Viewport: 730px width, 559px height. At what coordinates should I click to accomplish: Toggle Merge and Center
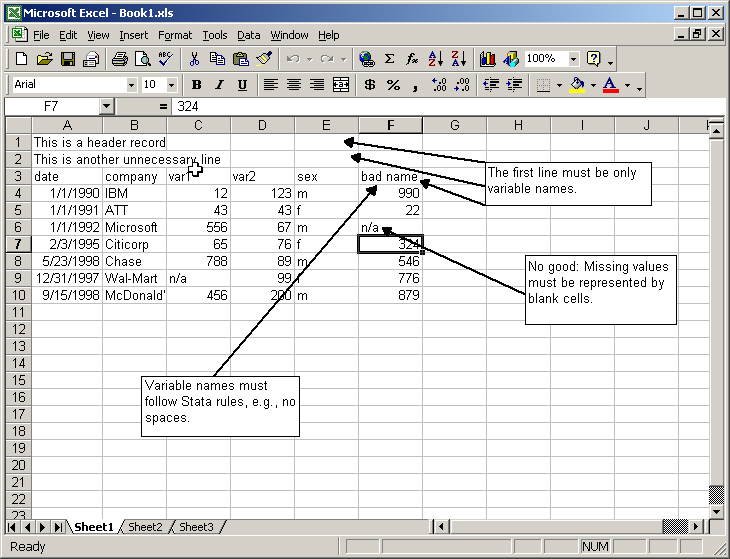pos(341,85)
